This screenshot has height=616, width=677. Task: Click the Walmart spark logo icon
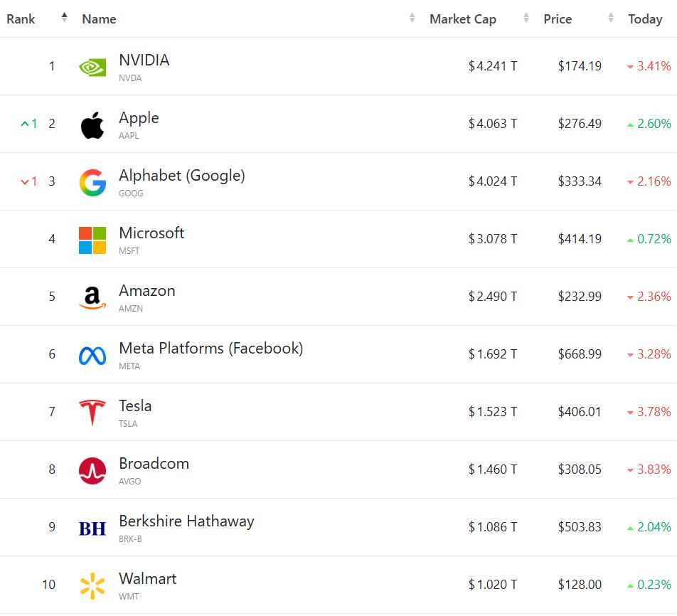pyautogui.click(x=92, y=585)
